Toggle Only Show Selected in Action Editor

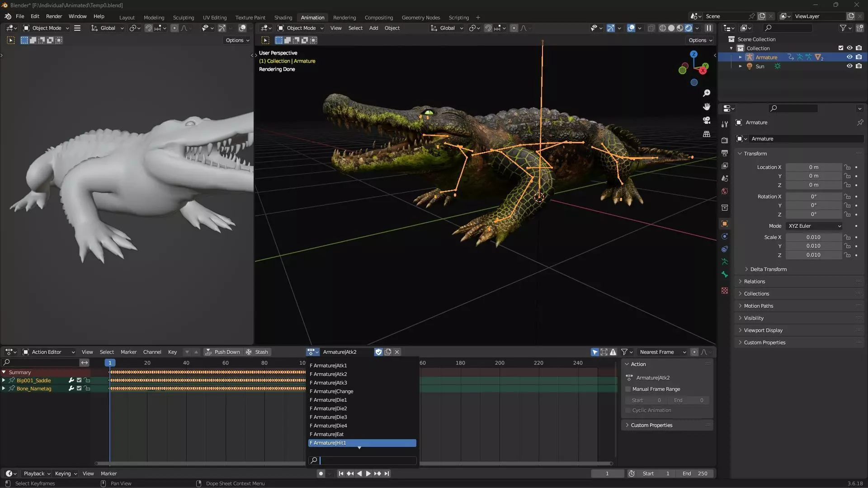[x=595, y=352]
